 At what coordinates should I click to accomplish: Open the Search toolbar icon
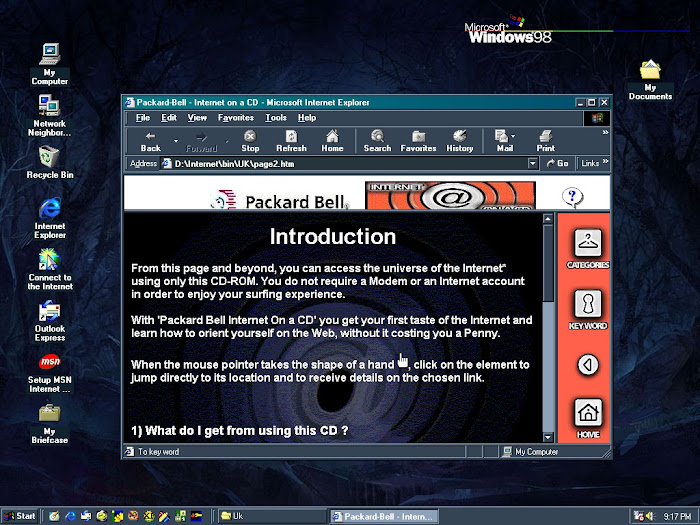377,141
